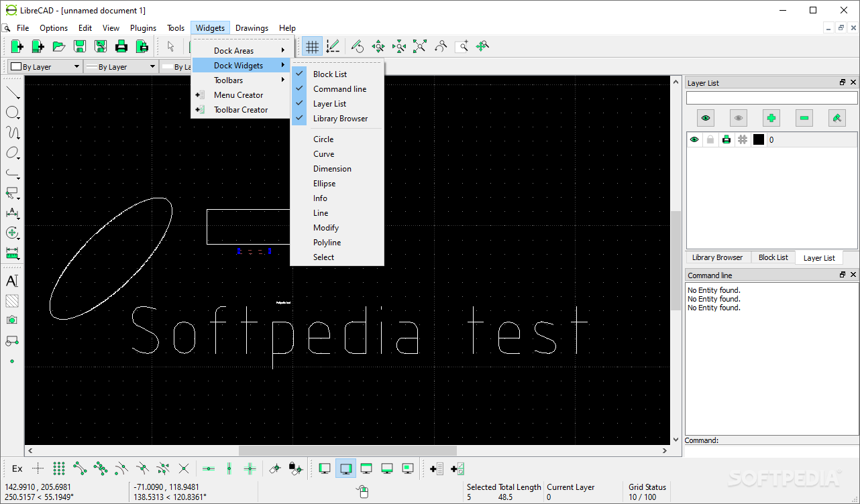
Task: Select the Insert Image camera tool
Action: [x=12, y=321]
